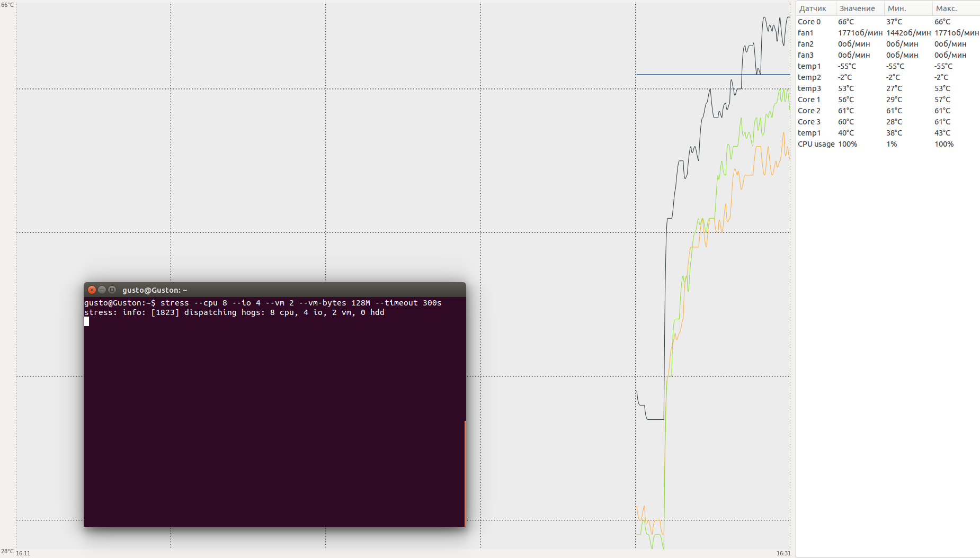The height and width of the screenshot is (558, 980).
Task: Maximize the terminal window
Action: point(112,290)
